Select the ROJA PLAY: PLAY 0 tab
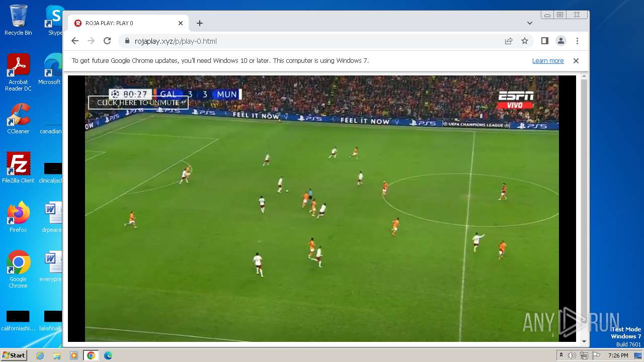The width and height of the screenshot is (644, 362). coord(128,23)
